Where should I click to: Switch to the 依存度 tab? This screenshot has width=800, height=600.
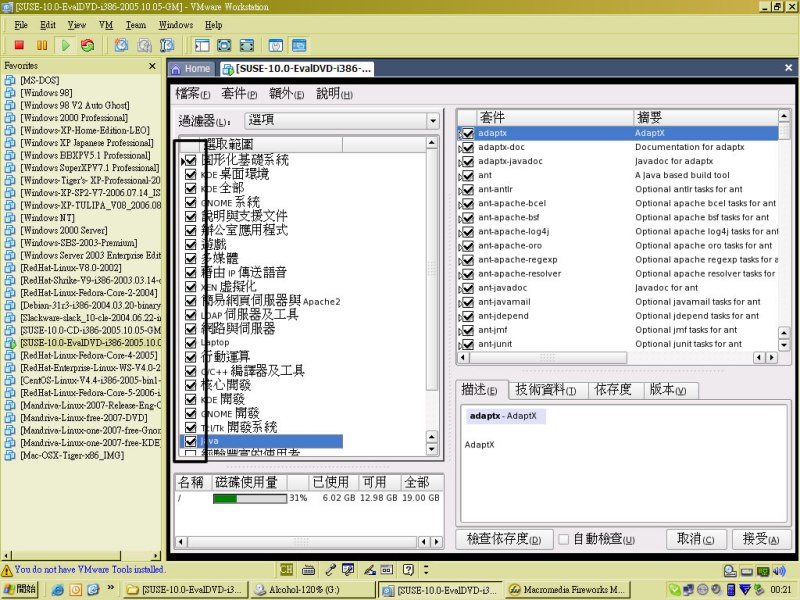[613, 390]
